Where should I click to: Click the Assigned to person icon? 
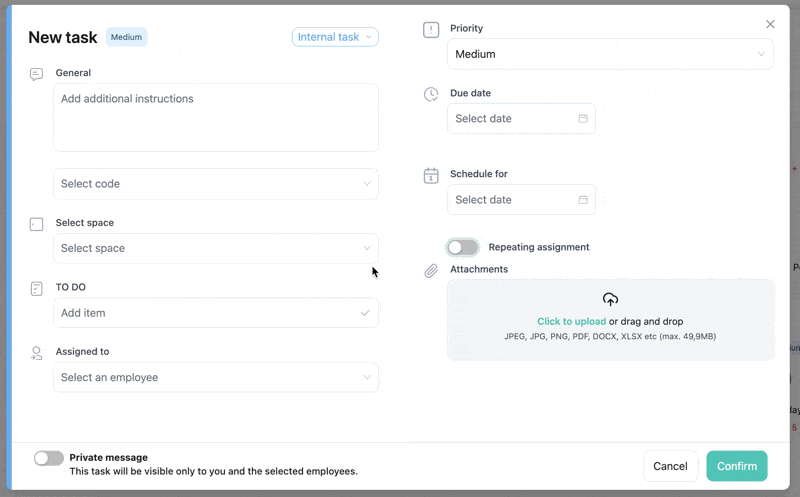coord(37,353)
